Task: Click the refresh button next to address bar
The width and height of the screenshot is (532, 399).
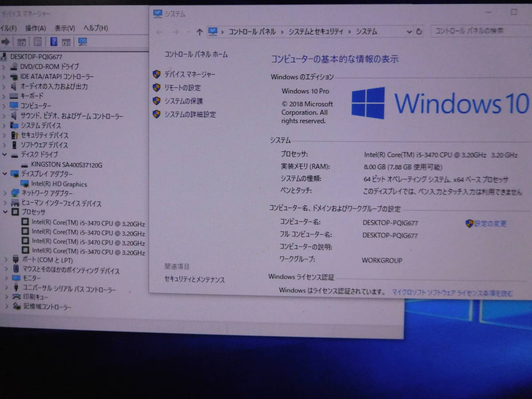Action: click(x=419, y=32)
